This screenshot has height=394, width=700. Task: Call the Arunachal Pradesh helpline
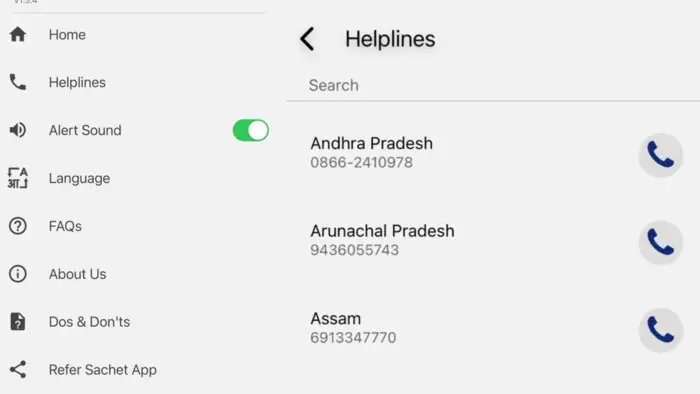(x=661, y=242)
